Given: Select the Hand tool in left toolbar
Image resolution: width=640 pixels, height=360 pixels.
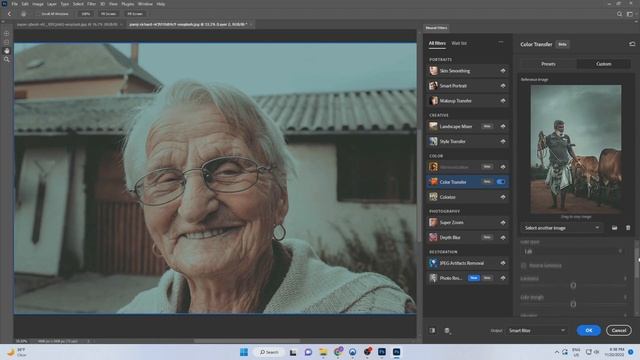Looking at the screenshot, I should 7,51.
